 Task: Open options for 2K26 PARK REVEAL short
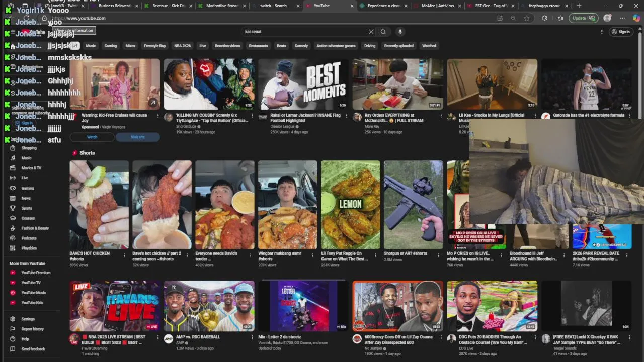click(627, 255)
